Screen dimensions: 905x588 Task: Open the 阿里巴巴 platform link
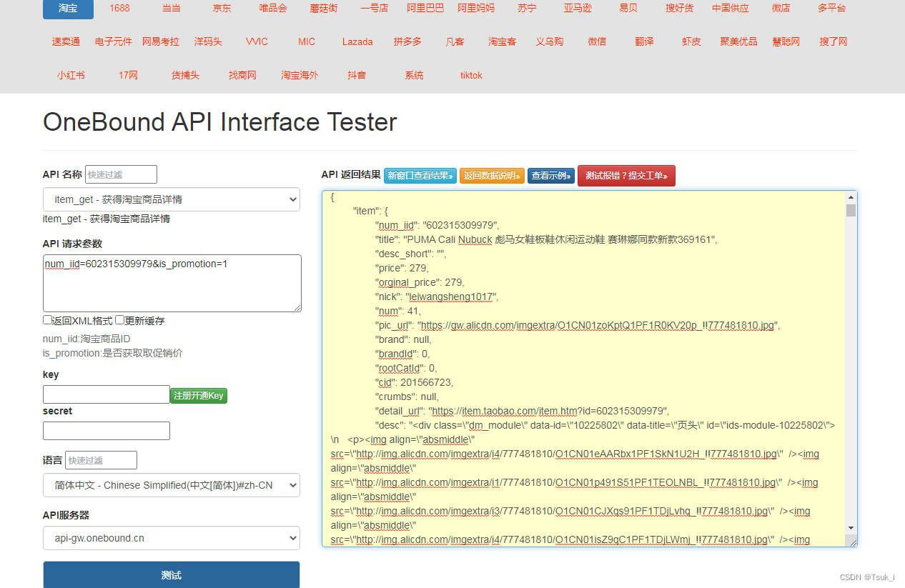tap(425, 9)
